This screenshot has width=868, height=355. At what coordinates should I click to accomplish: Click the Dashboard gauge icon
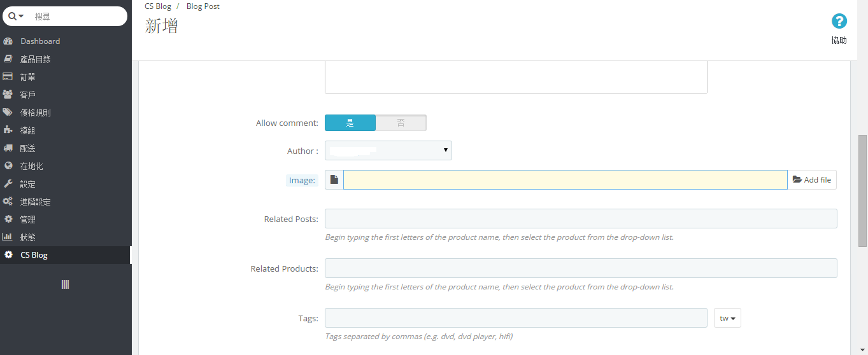pyautogui.click(x=8, y=41)
